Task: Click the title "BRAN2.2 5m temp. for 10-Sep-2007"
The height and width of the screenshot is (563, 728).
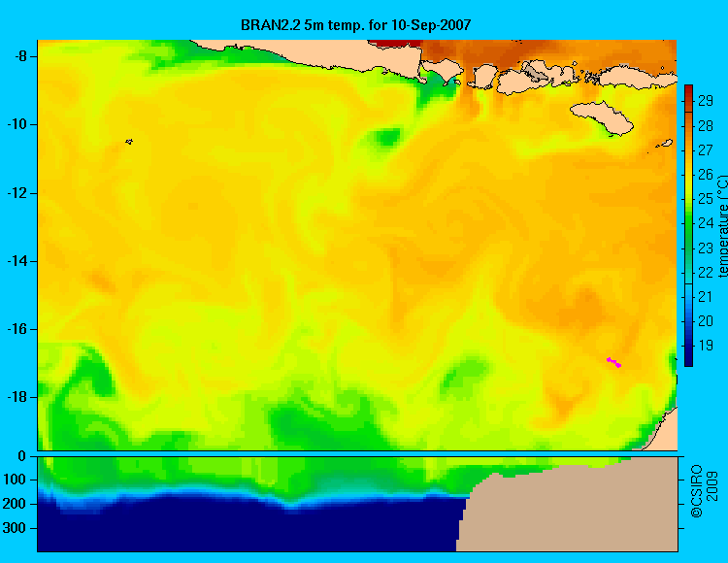Action: click(x=355, y=24)
